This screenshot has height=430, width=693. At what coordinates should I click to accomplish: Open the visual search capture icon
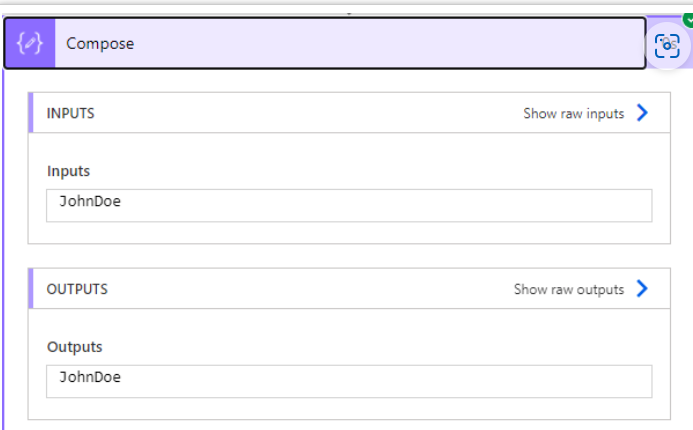[667, 46]
